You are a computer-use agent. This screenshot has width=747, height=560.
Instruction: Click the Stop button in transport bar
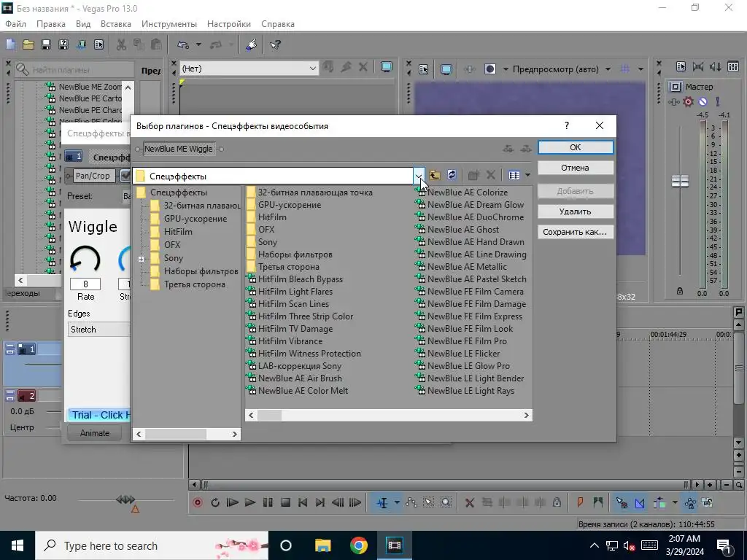pyautogui.click(x=285, y=502)
